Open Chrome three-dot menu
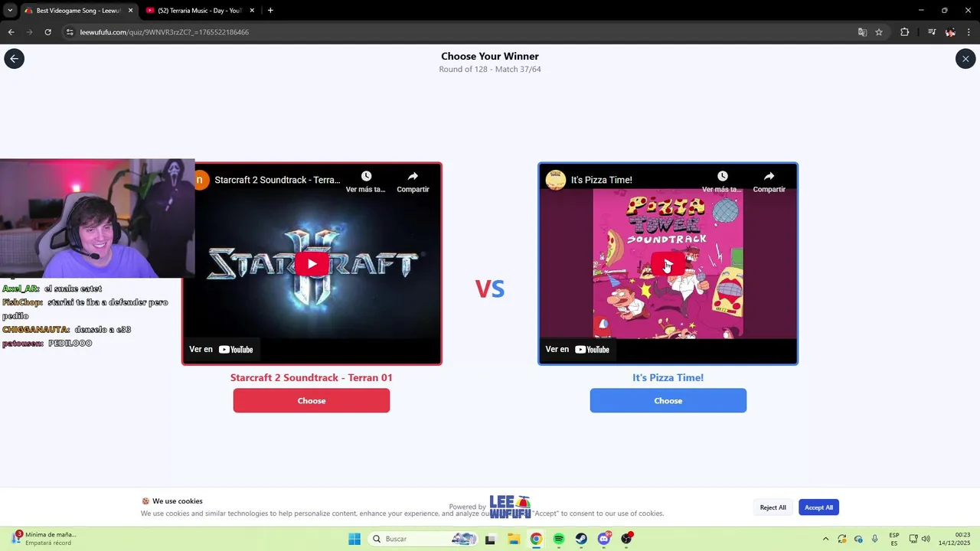980x551 pixels. pyautogui.click(x=969, y=32)
